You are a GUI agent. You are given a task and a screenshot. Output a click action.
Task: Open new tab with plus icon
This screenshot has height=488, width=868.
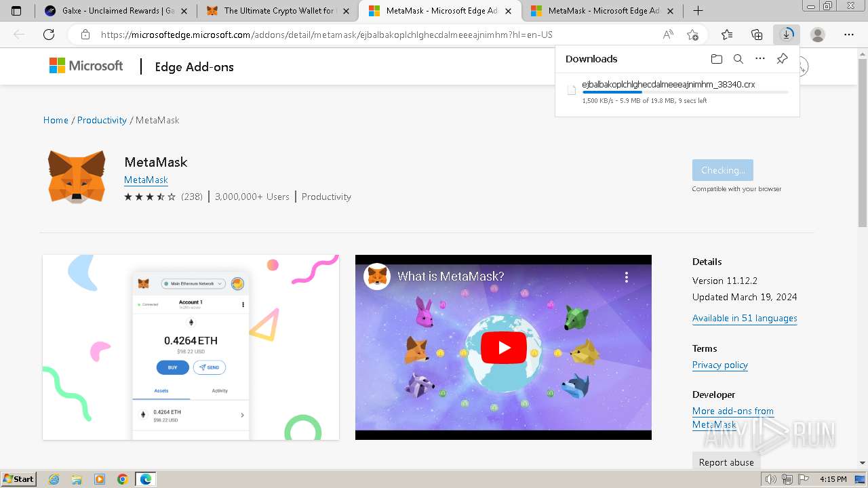click(x=698, y=11)
